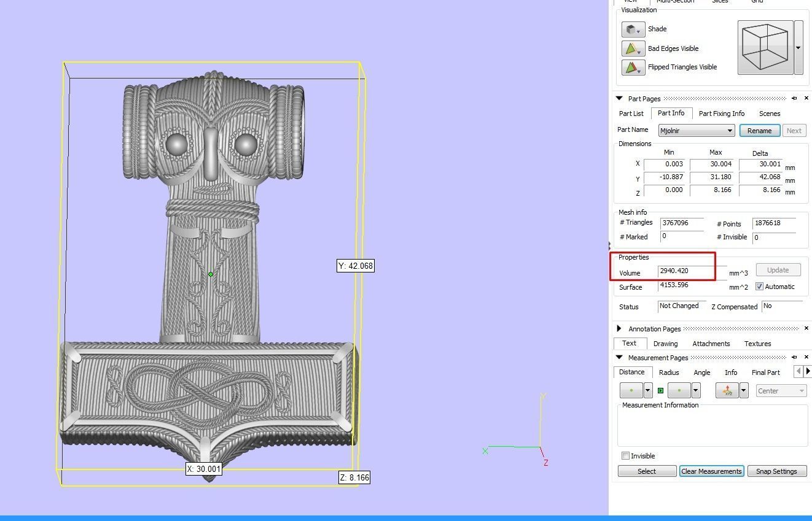Click Clear Measurements

pyautogui.click(x=712, y=471)
